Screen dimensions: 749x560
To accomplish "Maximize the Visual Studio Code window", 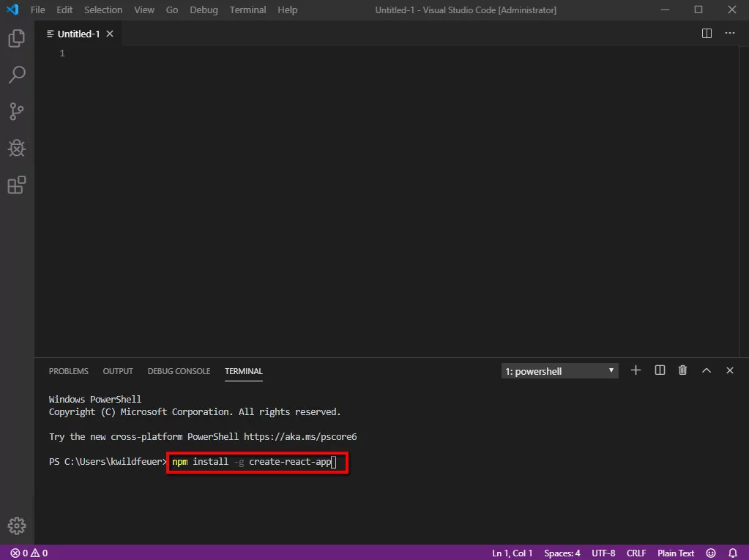I will [x=698, y=10].
